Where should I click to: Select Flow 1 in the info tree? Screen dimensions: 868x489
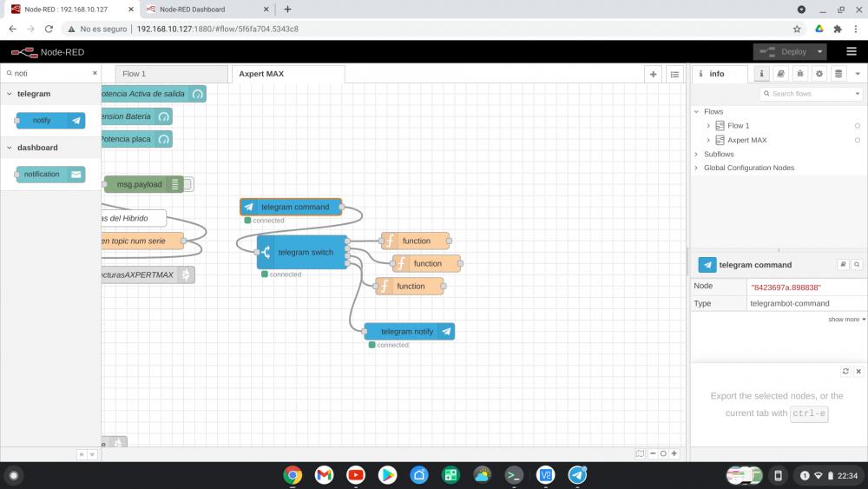[738, 126]
